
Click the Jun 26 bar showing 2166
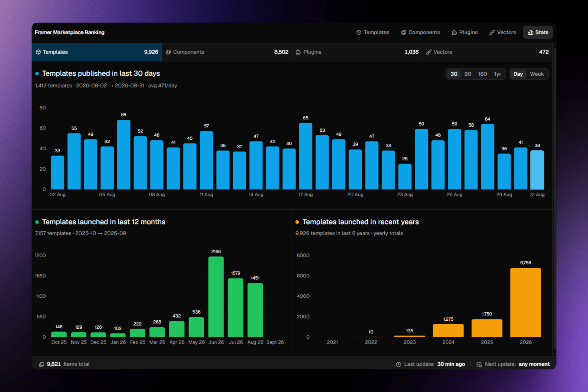[216, 297]
